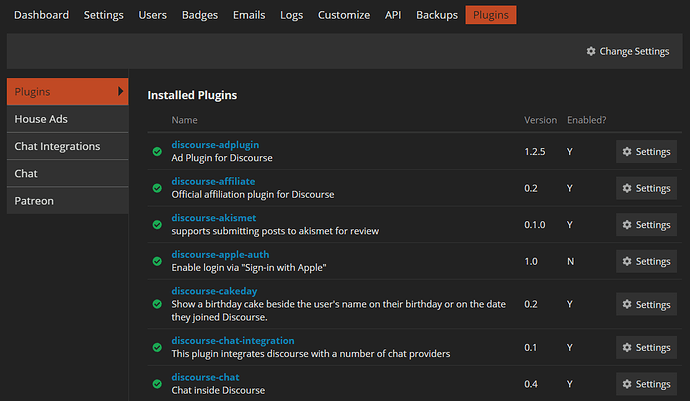Click the Enabled? column header

[587, 120]
